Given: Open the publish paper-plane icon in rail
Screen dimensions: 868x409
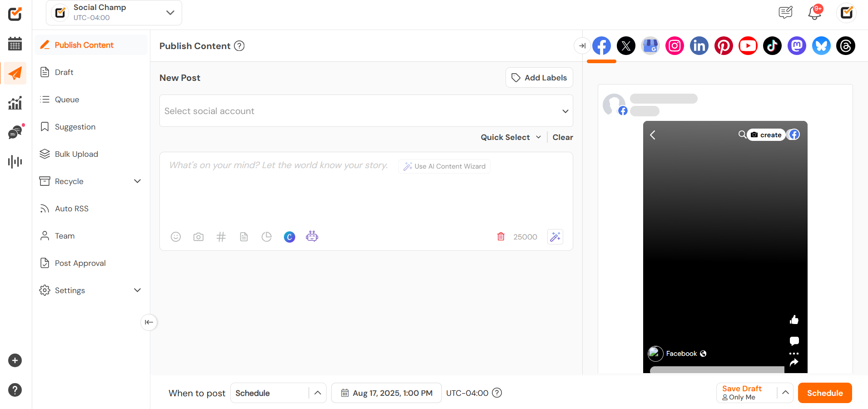Looking at the screenshot, I should point(15,73).
